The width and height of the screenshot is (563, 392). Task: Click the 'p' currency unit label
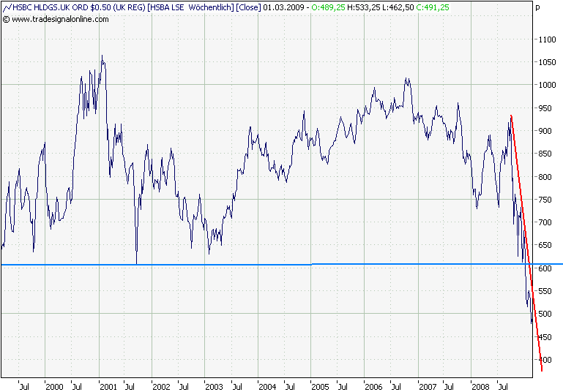click(x=537, y=7)
